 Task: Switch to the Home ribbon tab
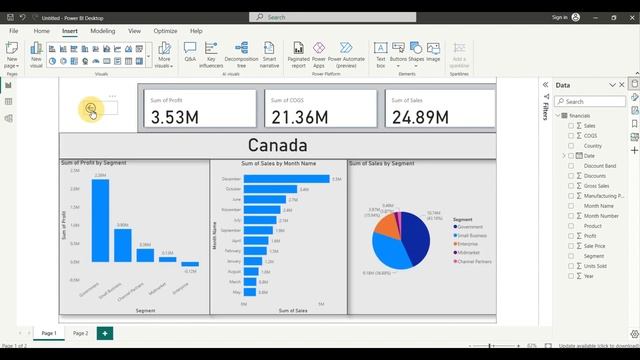click(x=42, y=31)
